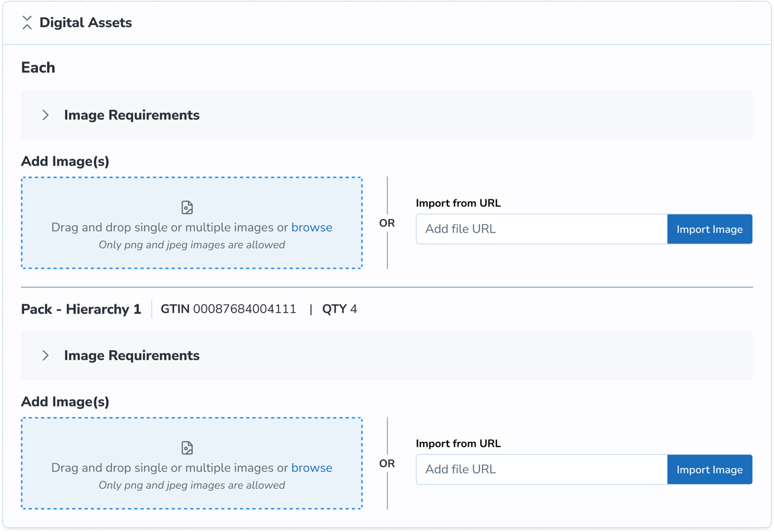Click the Digital Assets heading text
This screenshot has width=774, height=532.
click(86, 23)
